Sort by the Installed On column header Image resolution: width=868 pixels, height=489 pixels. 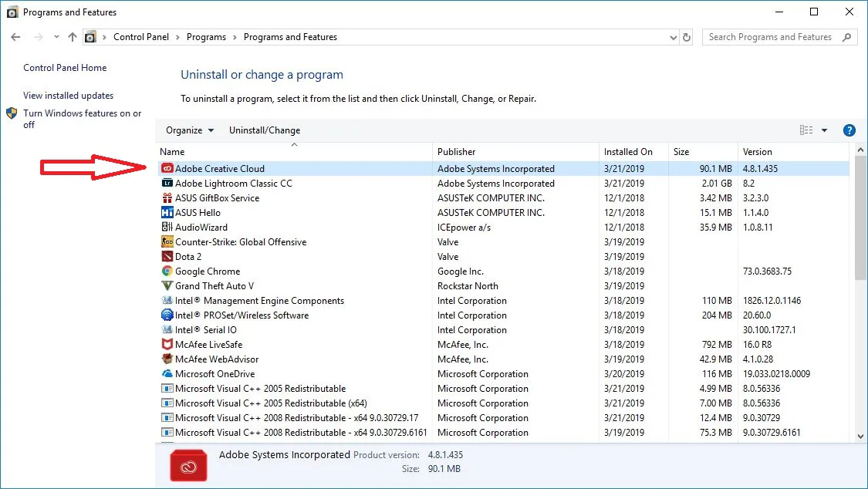[633, 151]
